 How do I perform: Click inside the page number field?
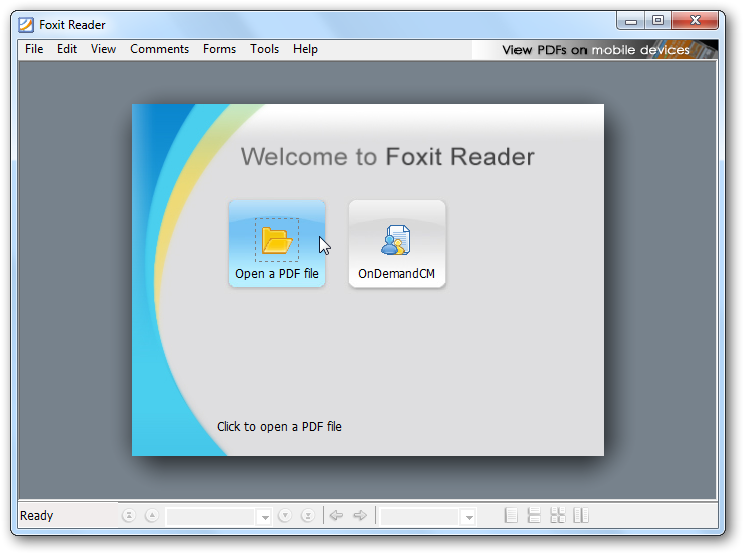(x=211, y=517)
